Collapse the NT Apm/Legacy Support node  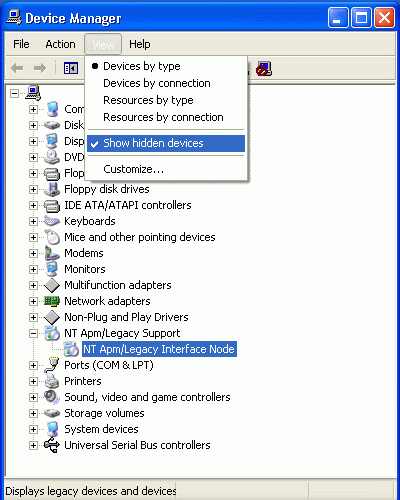pyautogui.click(x=33, y=333)
